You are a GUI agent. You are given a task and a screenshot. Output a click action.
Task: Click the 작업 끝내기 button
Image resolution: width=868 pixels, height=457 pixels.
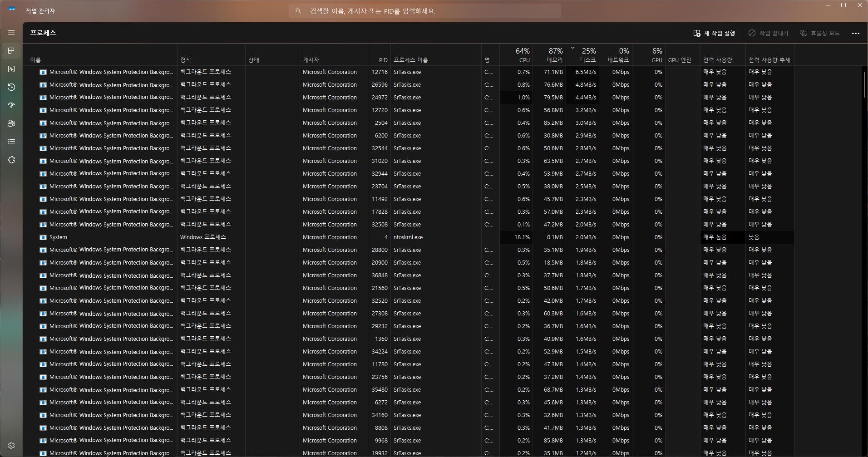point(768,33)
